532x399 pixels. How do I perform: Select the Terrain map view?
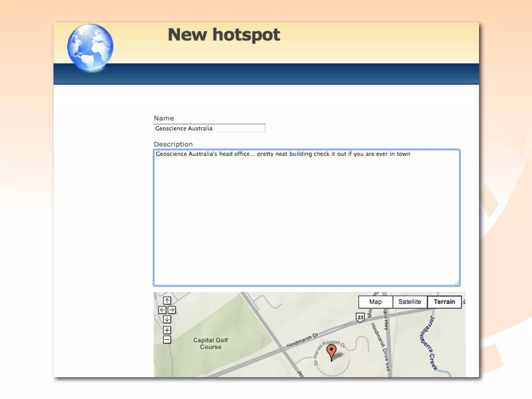click(444, 302)
